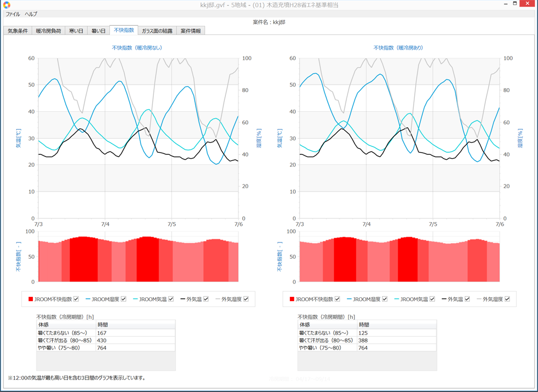Click 案件名：kkj邸 label
Screen dimensions: 538x392
tap(269, 22)
